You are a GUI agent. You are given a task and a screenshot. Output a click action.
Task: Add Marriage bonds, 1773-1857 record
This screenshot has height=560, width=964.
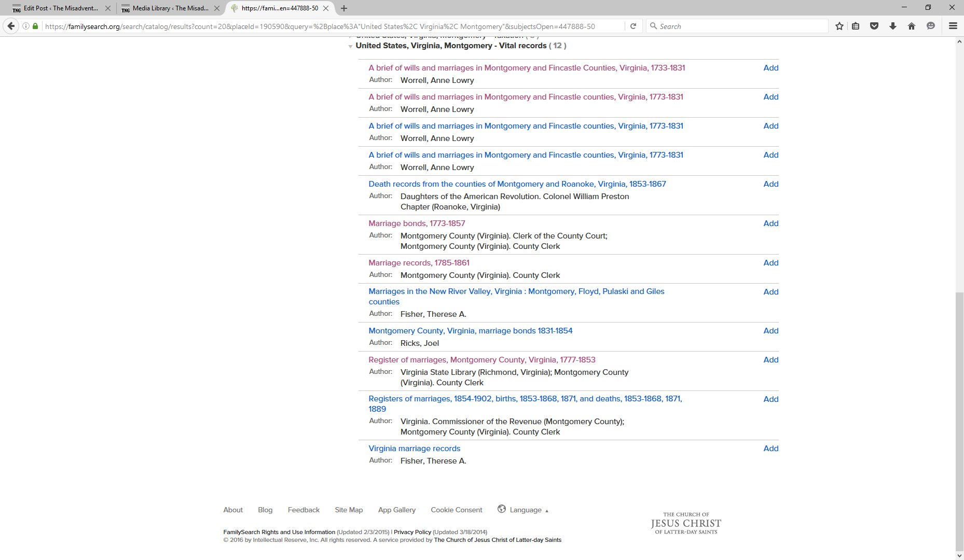(770, 223)
